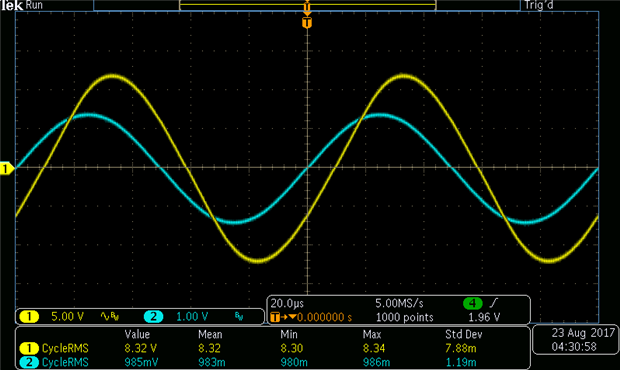Click the Trig'd trigger status indicator
This screenshot has height=370, width=620.
(x=539, y=5)
